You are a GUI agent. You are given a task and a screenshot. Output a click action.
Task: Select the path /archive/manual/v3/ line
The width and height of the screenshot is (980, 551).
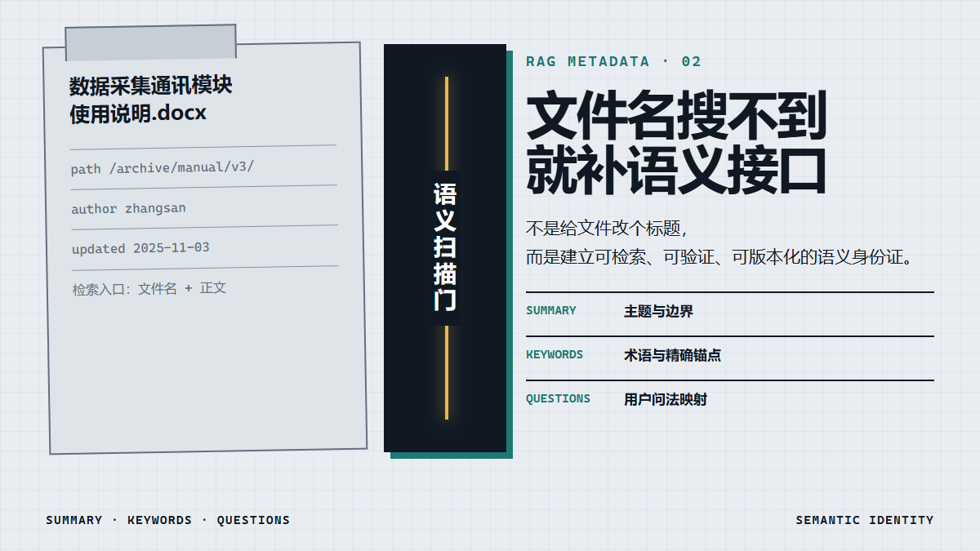coord(163,167)
